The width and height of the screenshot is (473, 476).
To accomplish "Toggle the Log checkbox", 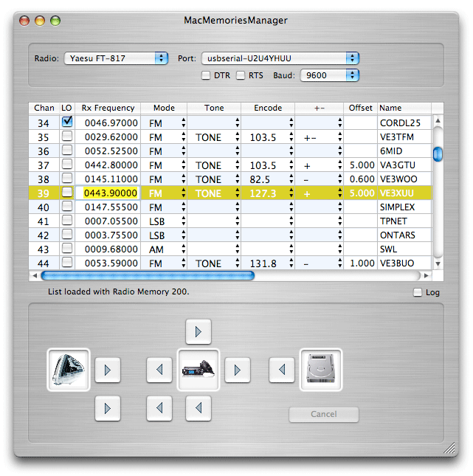I will point(418,292).
